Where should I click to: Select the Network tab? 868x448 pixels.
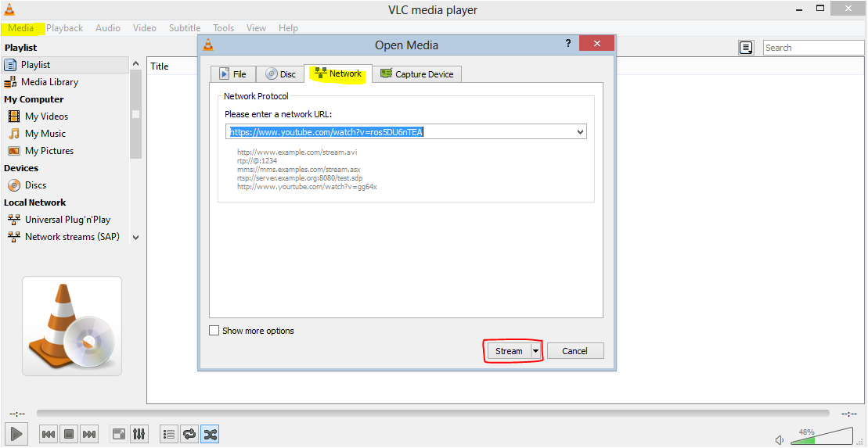338,73
